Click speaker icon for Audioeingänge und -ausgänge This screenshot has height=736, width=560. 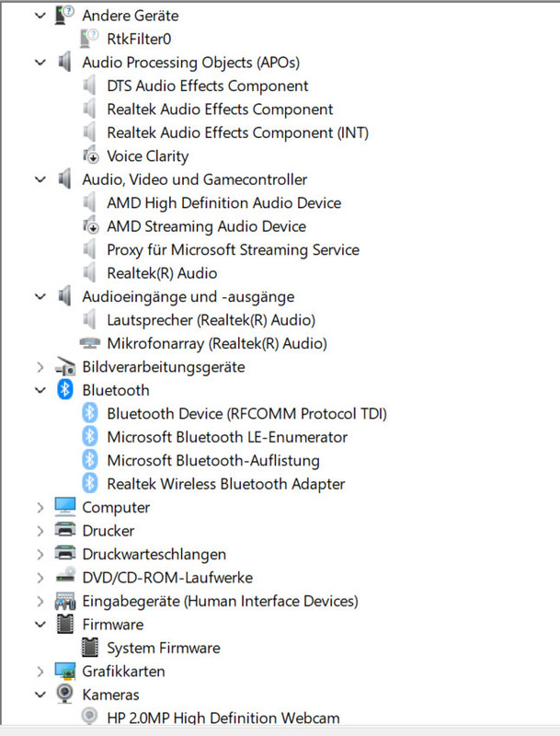(64, 296)
